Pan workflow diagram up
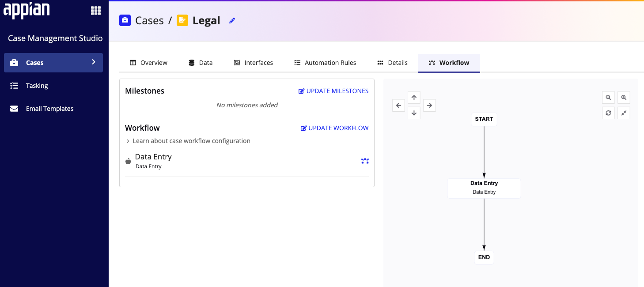The image size is (644, 287). click(x=414, y=98)
